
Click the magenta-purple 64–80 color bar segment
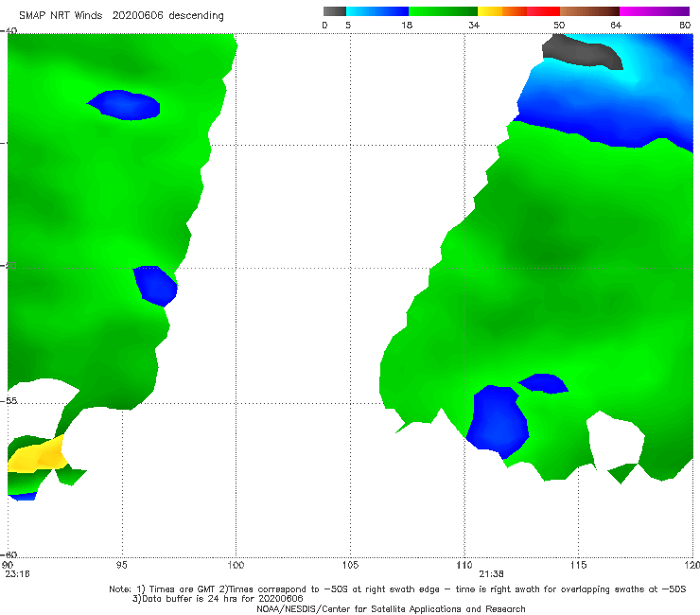pyautogui.click(x=655, y=11)
